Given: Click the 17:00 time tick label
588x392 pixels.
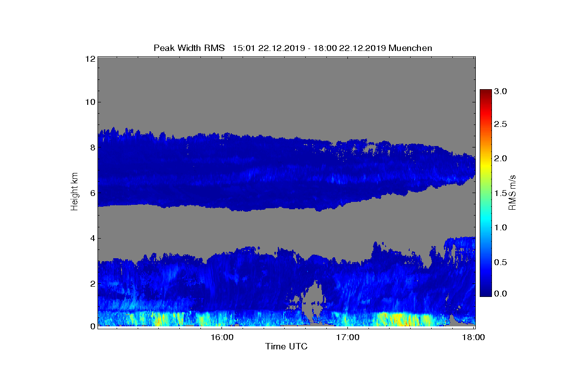Looking at the screenshot, I should point(347,337).
